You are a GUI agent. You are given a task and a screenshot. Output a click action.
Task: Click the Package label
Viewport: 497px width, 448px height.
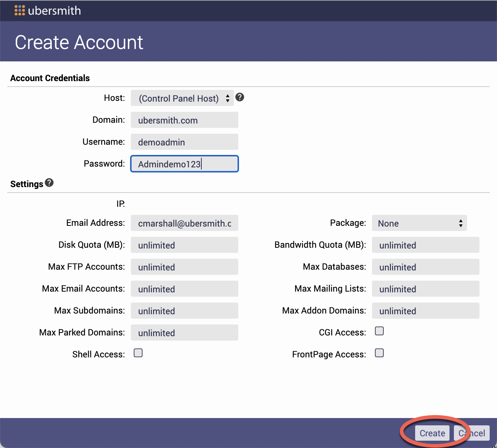point(348,223)
